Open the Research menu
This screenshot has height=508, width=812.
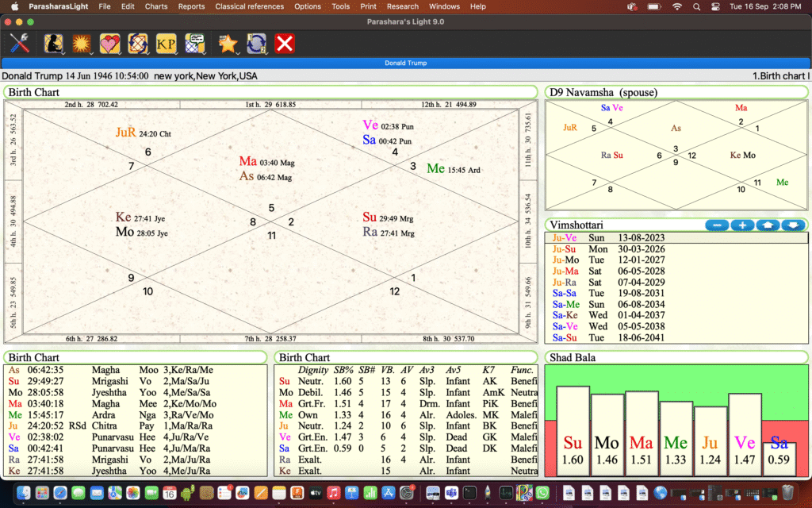402,6
